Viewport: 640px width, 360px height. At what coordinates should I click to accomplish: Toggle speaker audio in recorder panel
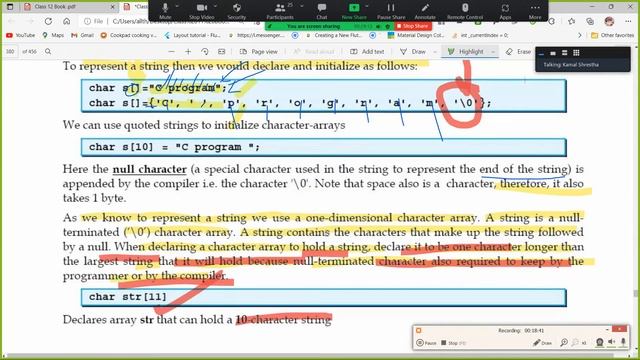611,342
